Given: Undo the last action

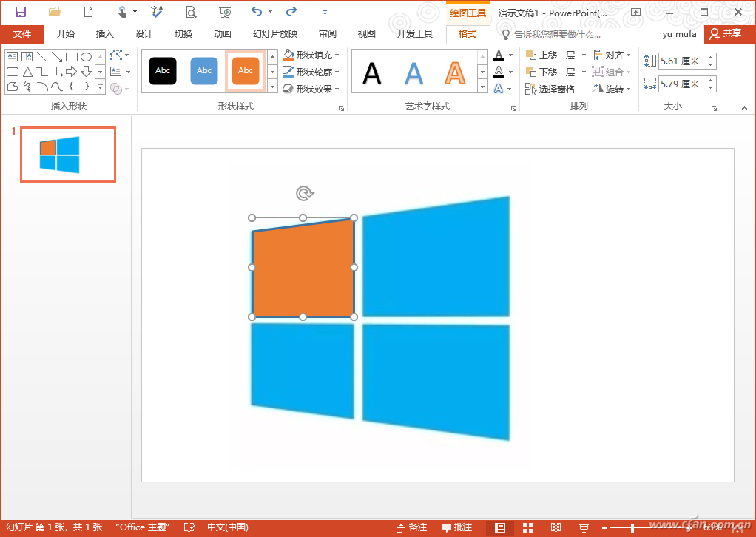Looking at the screenshot, I should (257, 12).
